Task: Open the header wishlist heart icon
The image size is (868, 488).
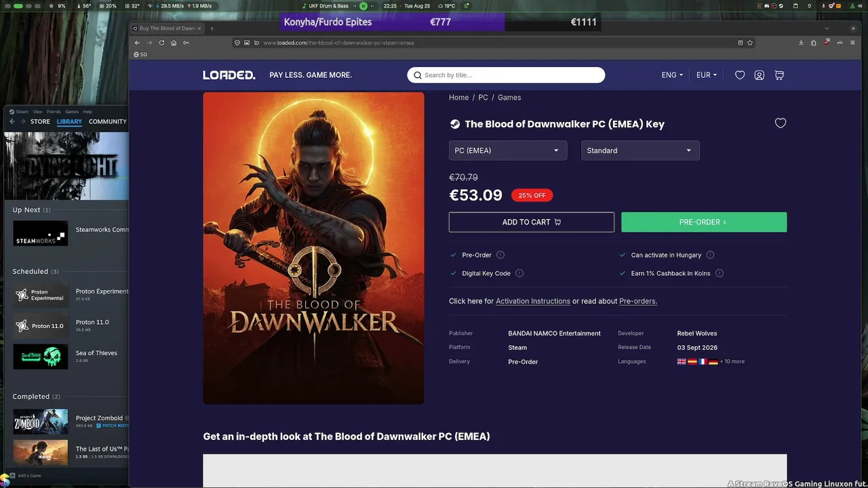Action: pos(740,75)
